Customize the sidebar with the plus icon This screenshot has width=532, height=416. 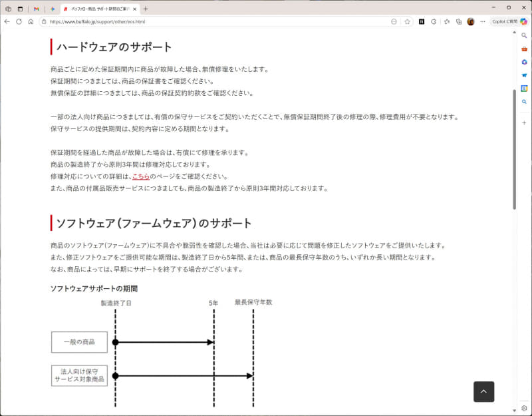point(523,121)
